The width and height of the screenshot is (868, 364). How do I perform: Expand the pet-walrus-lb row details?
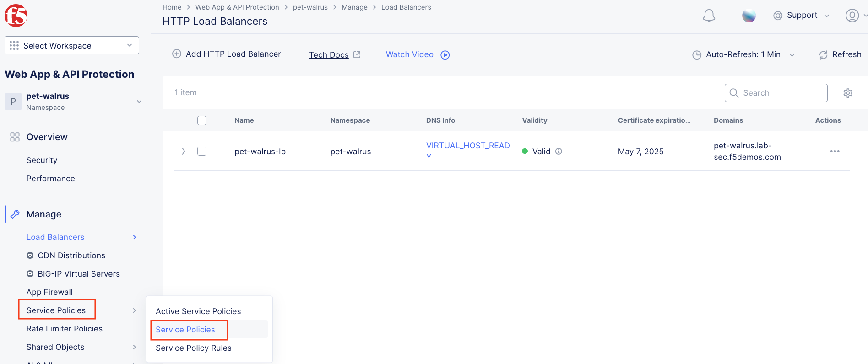coord(184,151)
